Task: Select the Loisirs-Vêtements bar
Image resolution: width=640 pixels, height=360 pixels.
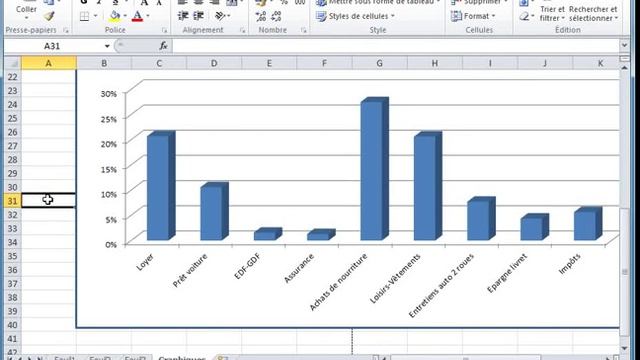Action: pos(428,186)
